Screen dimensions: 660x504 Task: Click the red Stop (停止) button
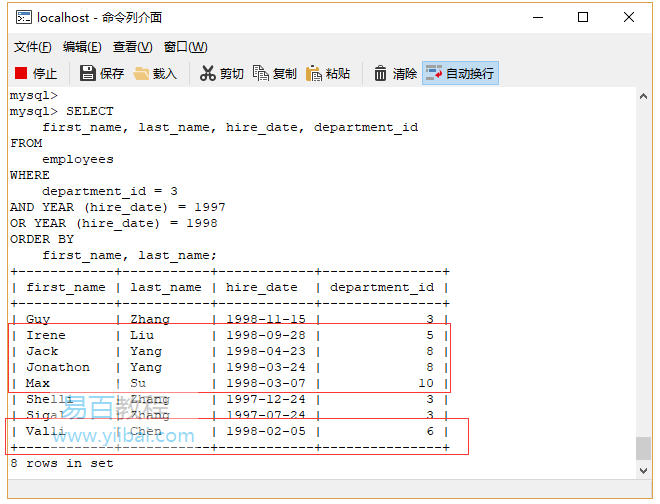(21, 73)
